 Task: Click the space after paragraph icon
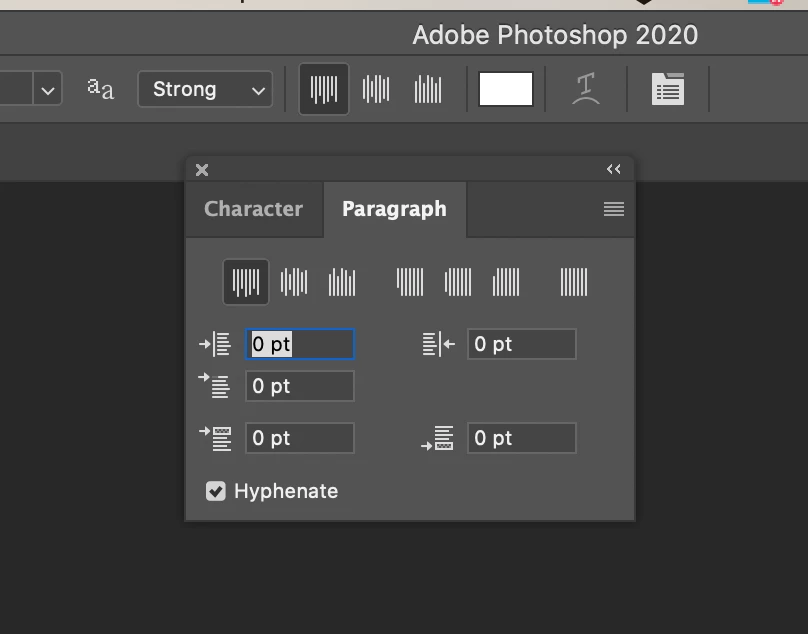pos(437,438)
